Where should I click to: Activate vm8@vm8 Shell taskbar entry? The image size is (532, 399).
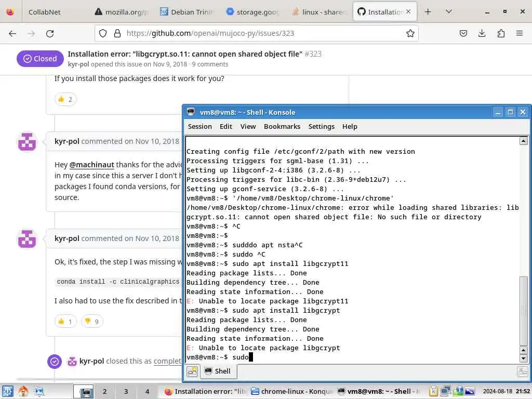point(379,392)
